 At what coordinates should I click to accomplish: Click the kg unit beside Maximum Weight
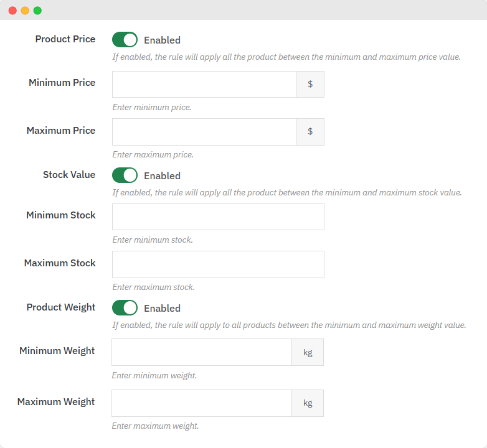308,403
